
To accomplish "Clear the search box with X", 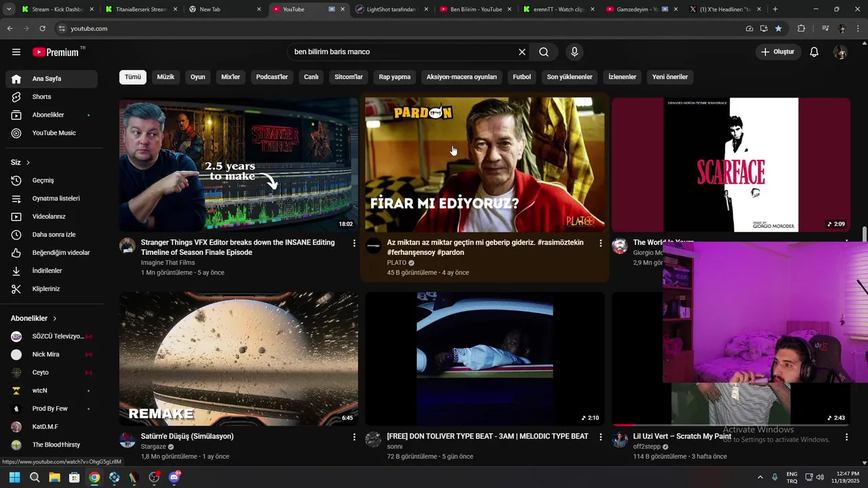I will (x=522, y=52).
